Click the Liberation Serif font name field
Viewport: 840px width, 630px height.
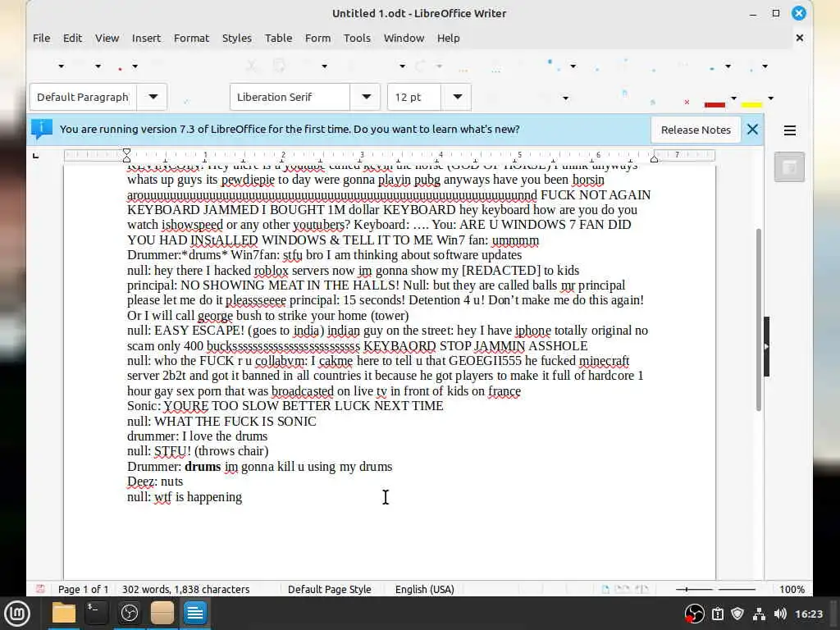pos(290,97)
